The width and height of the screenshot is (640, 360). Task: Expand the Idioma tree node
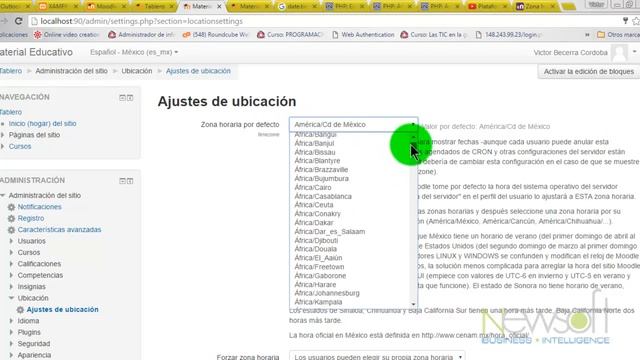[x=11, y=321]
